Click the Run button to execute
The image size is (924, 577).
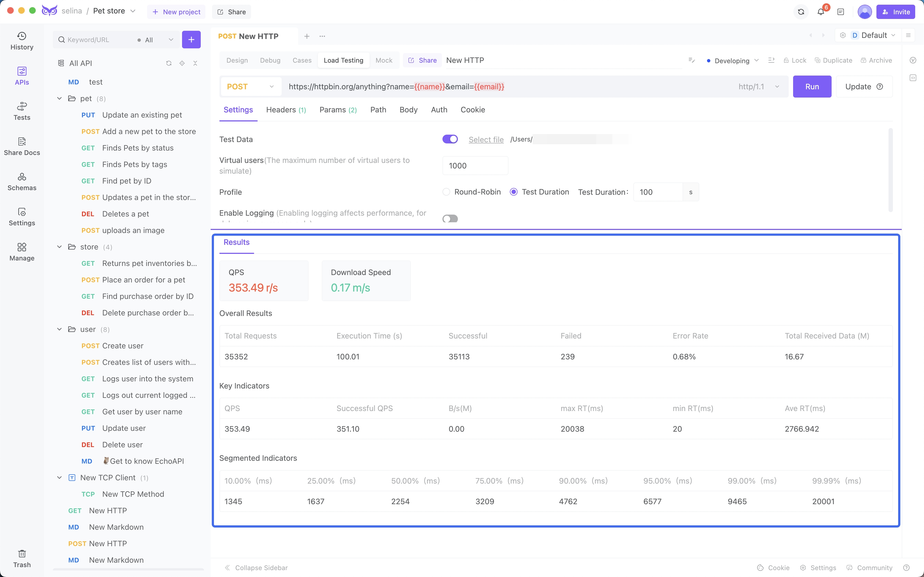coord(812,87)
